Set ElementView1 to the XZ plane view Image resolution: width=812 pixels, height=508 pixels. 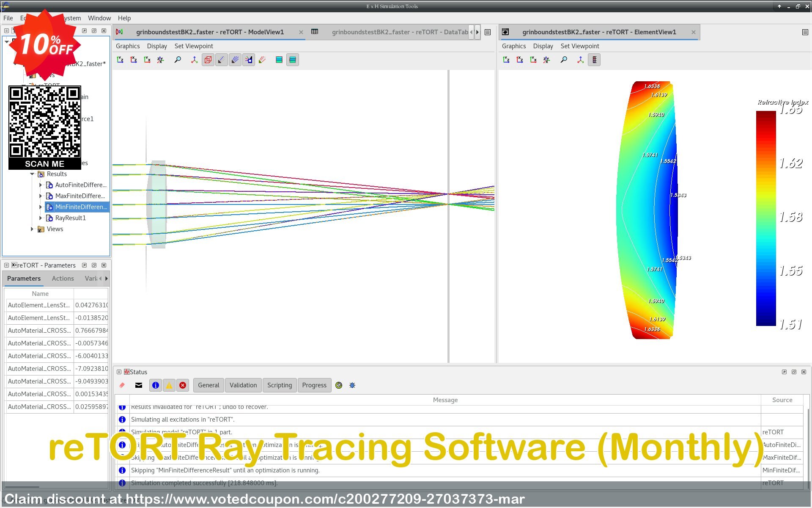click(x=520, y=60)
